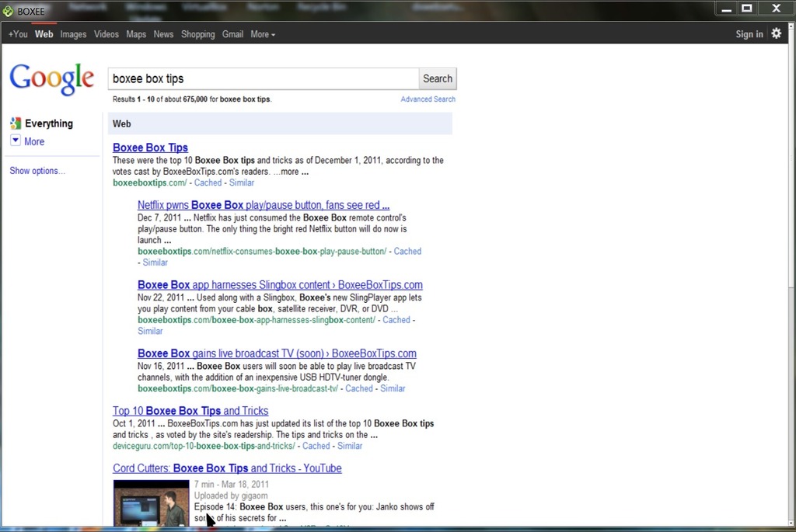Click the Boxee logo icon in title bar
This screenshot has height=532, width=796.
click(x=8, y=11)
